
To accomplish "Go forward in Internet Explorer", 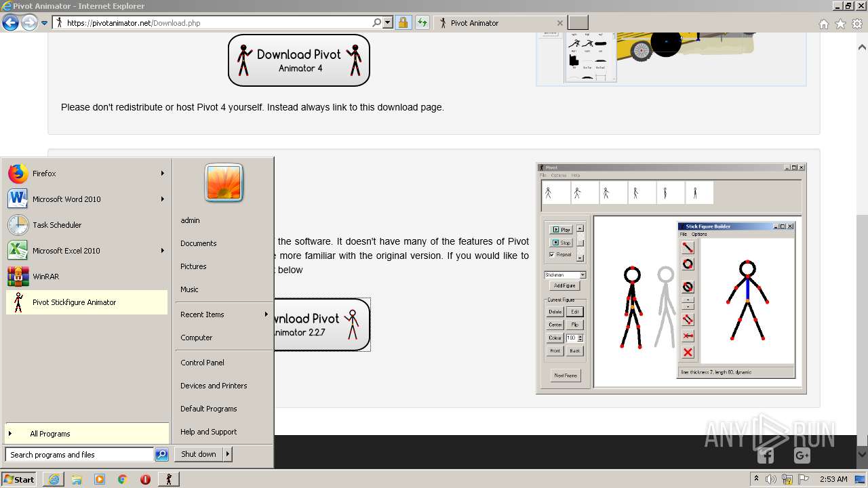I will point(28,23).
